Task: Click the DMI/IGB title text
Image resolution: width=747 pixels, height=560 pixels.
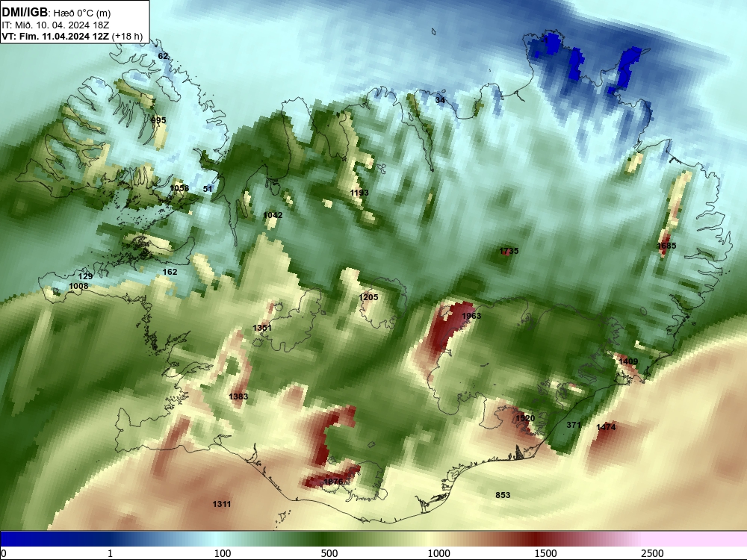Action: pyautogui.click(x=25, y=11)
